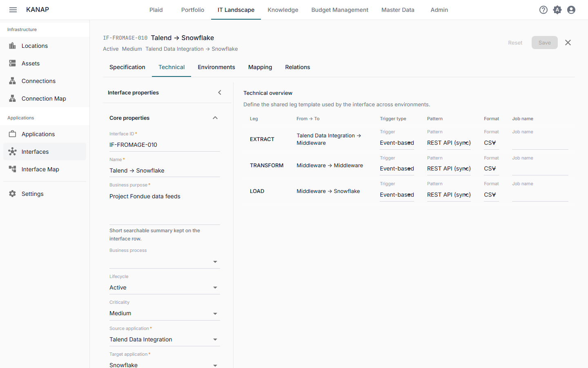Click the EXTRACT leg label
Image resolution: width=588 pixels, height=368 pixels.
click(x=262, y=139)
